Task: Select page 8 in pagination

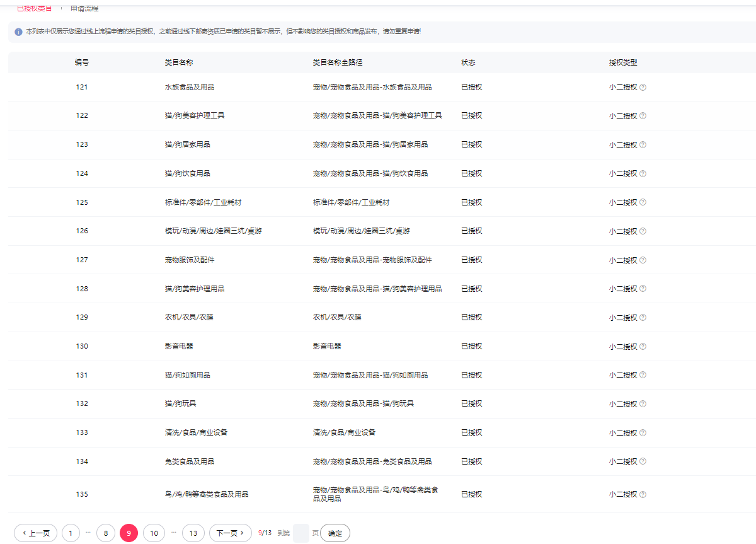Action: click(106, 533)
